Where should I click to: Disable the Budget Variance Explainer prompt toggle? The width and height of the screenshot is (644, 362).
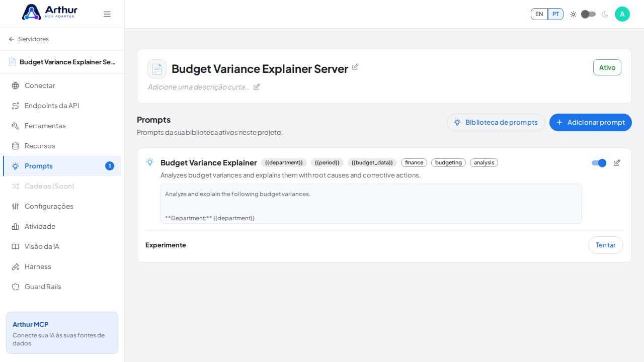coord(599,163)
